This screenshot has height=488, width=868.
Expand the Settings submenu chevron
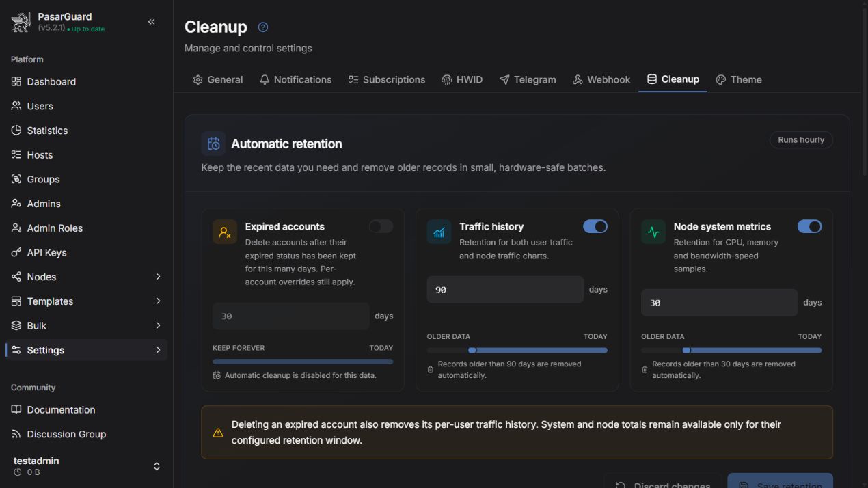click(158, 350)
